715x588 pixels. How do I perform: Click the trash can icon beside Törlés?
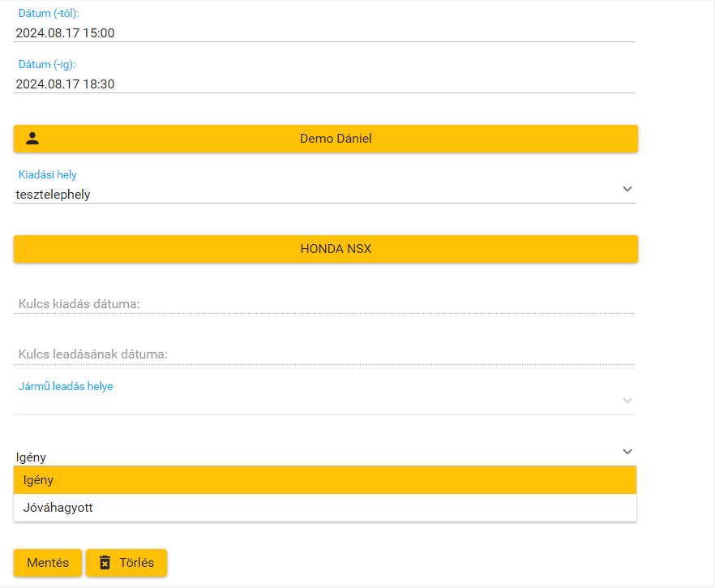pyautogui.click(x=105, y=563)
